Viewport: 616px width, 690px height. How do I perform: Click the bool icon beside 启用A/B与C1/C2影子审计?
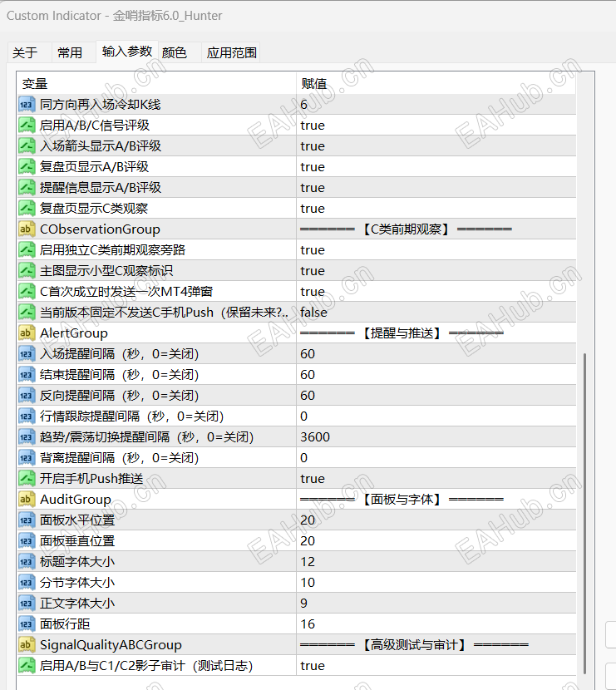point(27,666)
